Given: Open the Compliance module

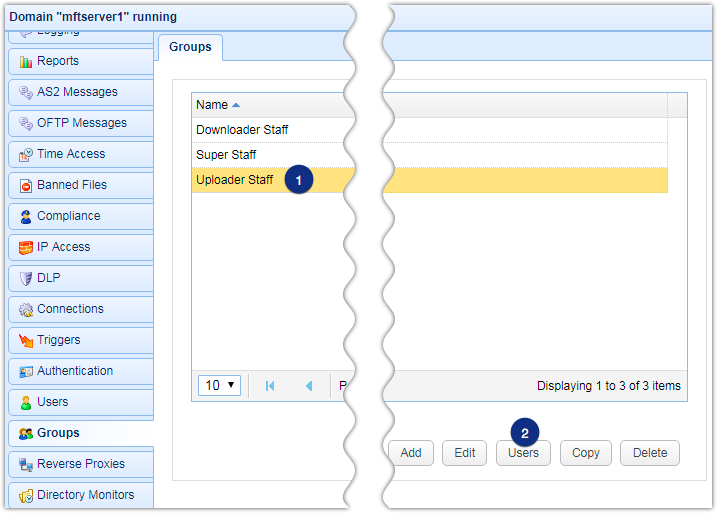Looking at the screenshot, I should click(80, 216).
